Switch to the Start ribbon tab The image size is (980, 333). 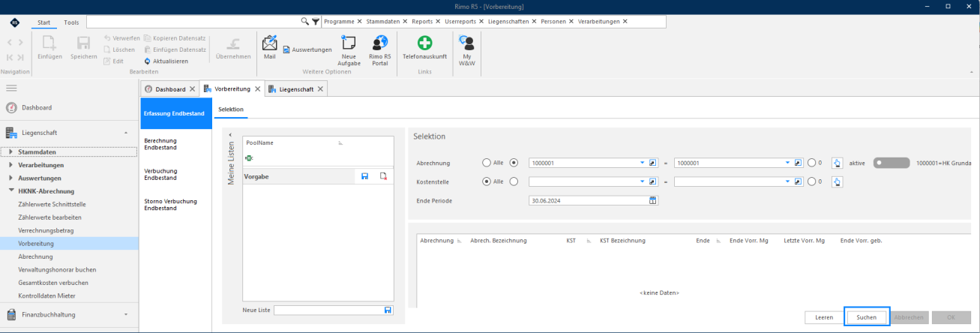(44, 22)
